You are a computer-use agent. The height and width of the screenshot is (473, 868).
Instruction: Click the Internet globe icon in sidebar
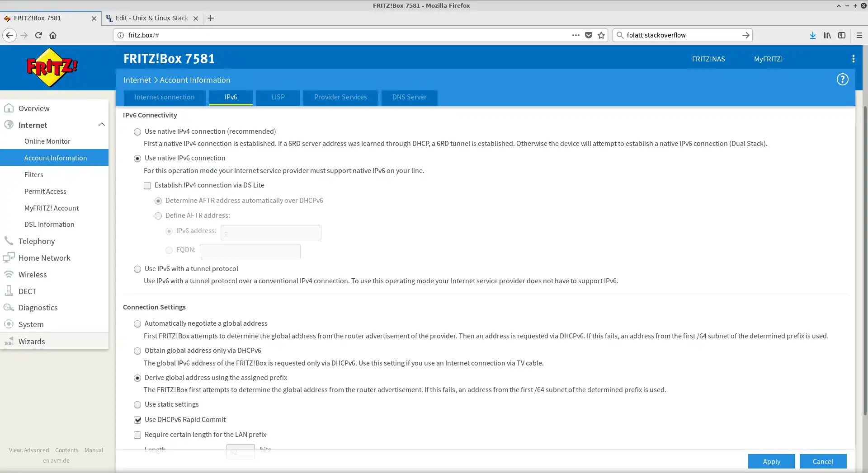(x=9, y=125)
